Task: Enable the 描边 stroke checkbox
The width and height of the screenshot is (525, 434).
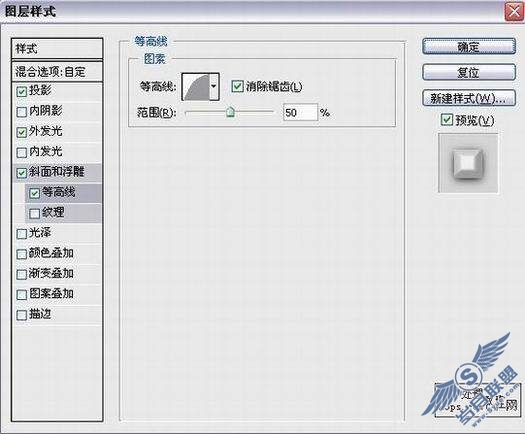Action: click(x=21, y=315)
